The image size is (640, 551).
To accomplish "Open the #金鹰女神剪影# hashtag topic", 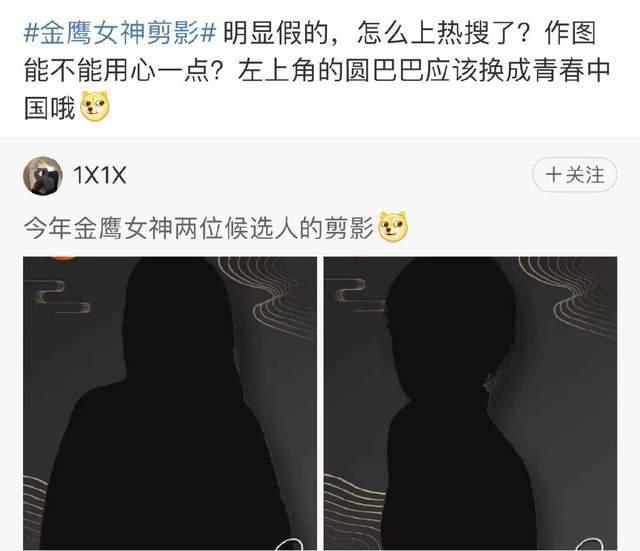I will click(x=120, y=33).
